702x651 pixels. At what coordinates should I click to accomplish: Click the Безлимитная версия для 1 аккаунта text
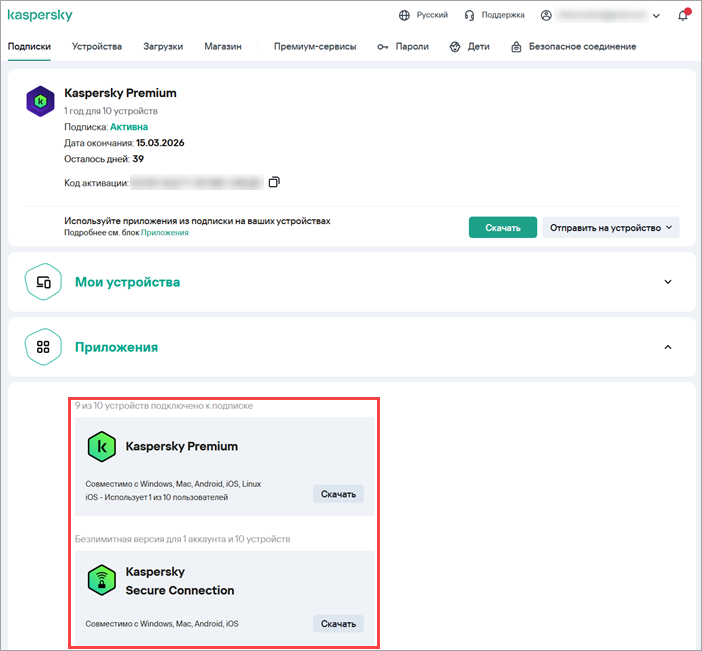point(182,539)
